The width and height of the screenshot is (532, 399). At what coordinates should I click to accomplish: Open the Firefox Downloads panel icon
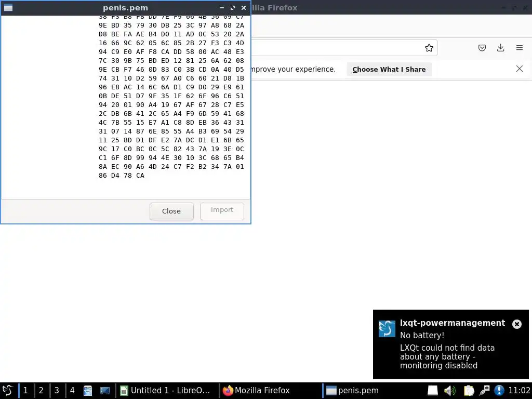500,48
